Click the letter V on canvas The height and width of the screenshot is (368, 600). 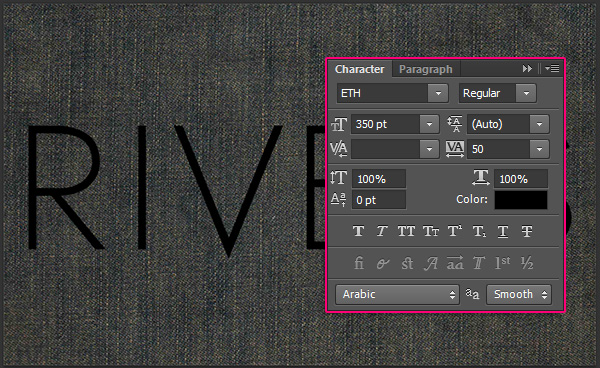(x=229, y=190)
